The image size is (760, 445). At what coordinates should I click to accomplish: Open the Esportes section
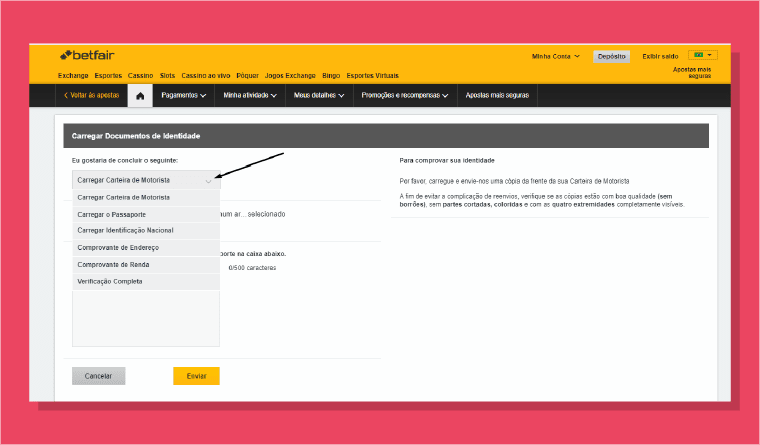[108, 76]
